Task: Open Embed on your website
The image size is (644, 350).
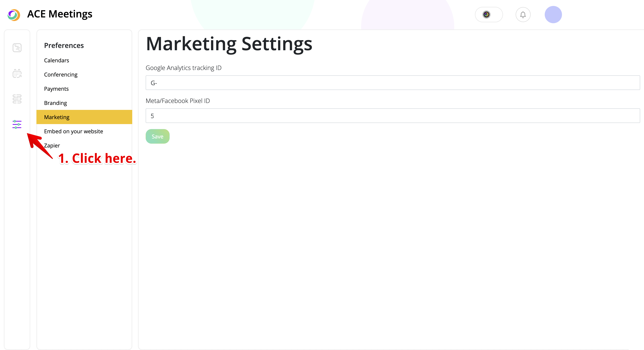Action: 73,131
